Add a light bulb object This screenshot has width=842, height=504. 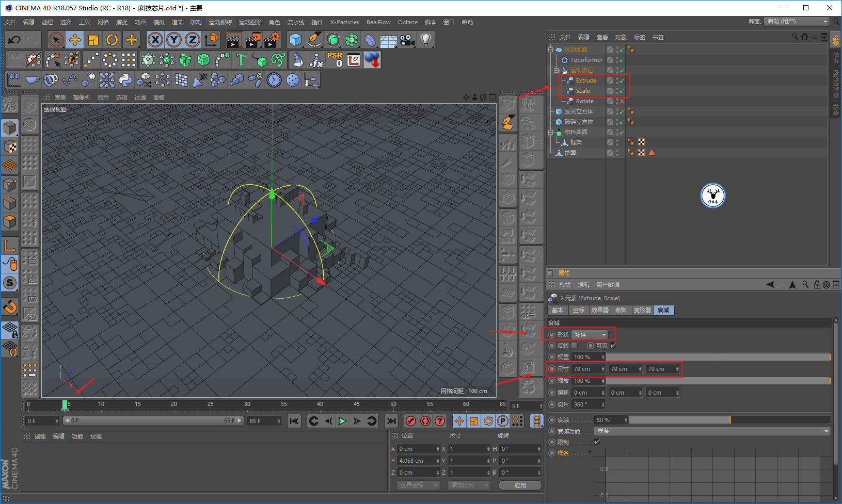(425, 40)
